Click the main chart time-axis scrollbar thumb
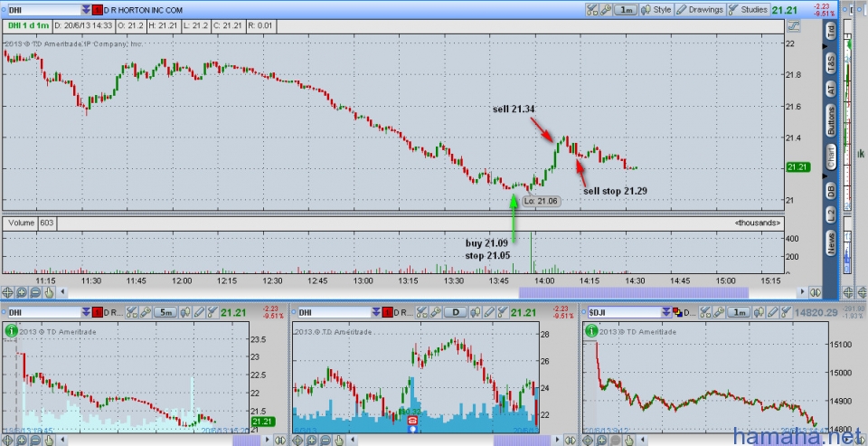 633,292
